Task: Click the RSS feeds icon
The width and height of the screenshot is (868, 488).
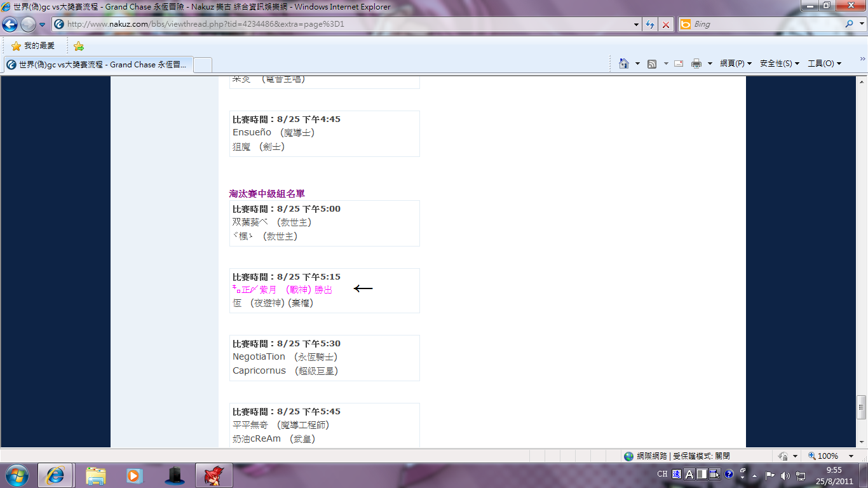Action: (652, 64)
